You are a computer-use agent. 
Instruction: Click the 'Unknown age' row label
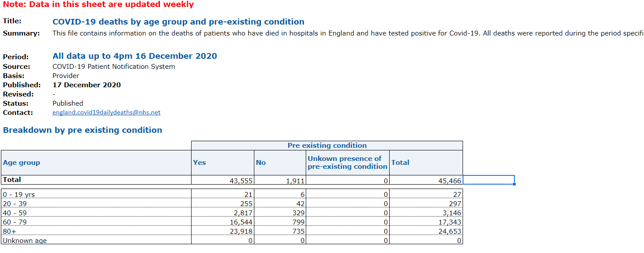click(x=96, y=241)
